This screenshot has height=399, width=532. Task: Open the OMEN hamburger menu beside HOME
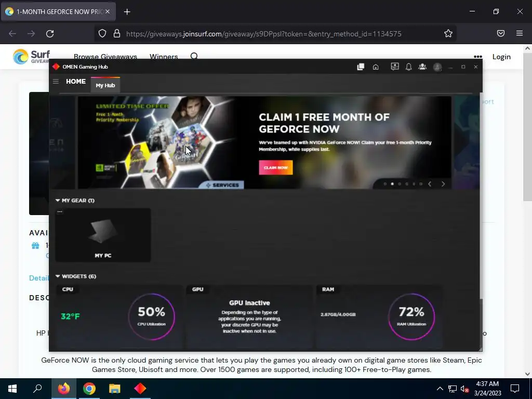tap(56, 82)
